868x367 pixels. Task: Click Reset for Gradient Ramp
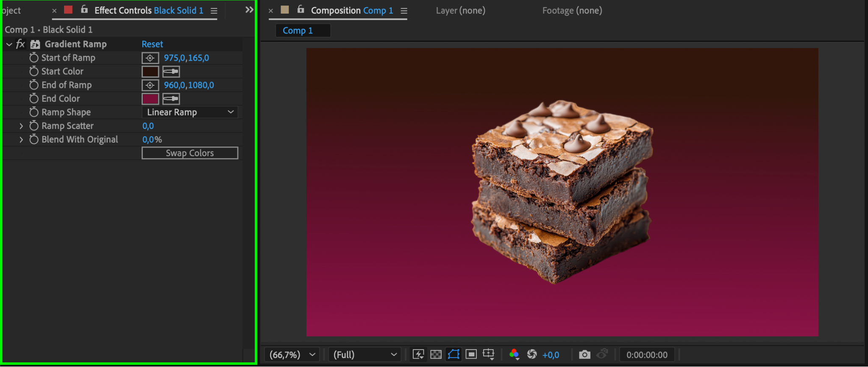coord(152,44)
